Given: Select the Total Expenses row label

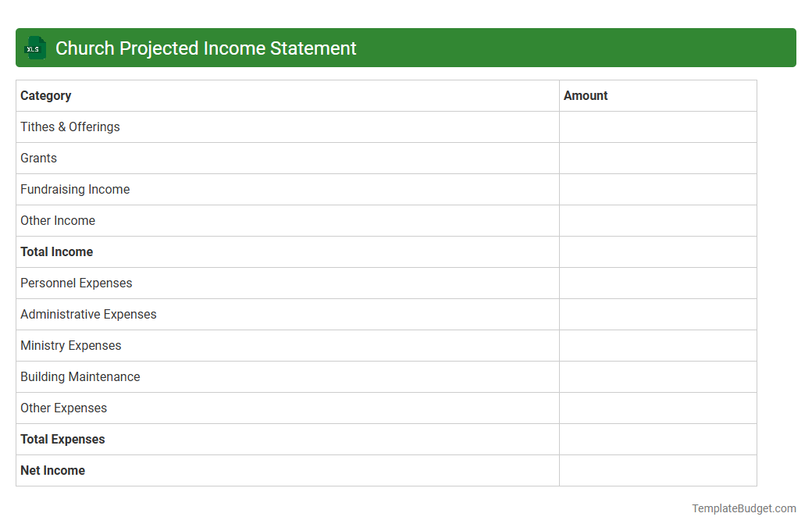Looking at the screenshot, I should [x=62, y=439].
